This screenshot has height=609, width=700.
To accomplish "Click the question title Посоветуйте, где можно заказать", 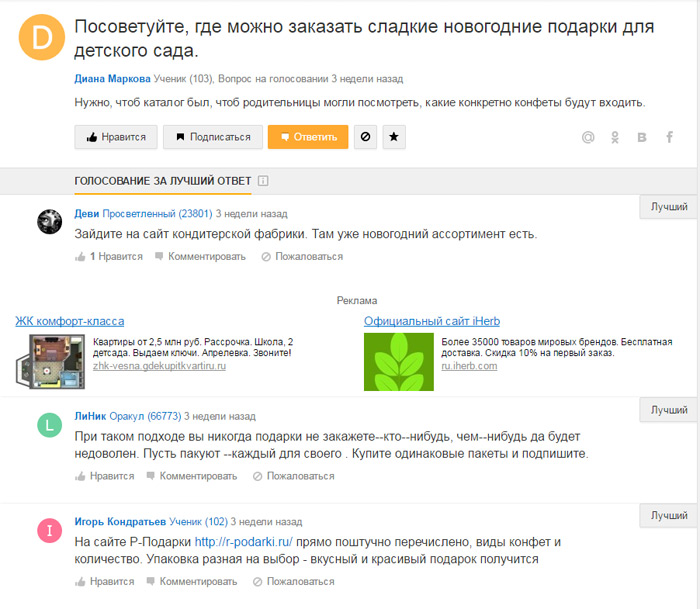I will coord(364,38).
